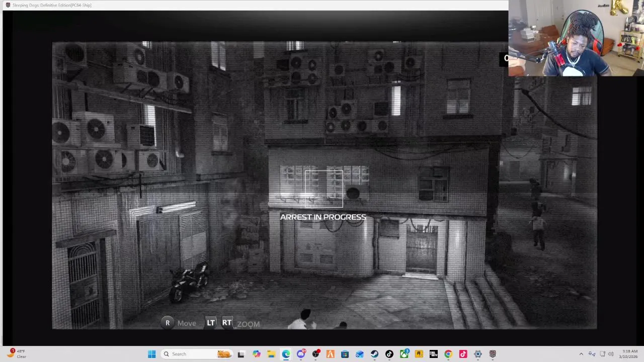
Task: Open File Explorer from the taskbar
Action: [x=271, y=354]
